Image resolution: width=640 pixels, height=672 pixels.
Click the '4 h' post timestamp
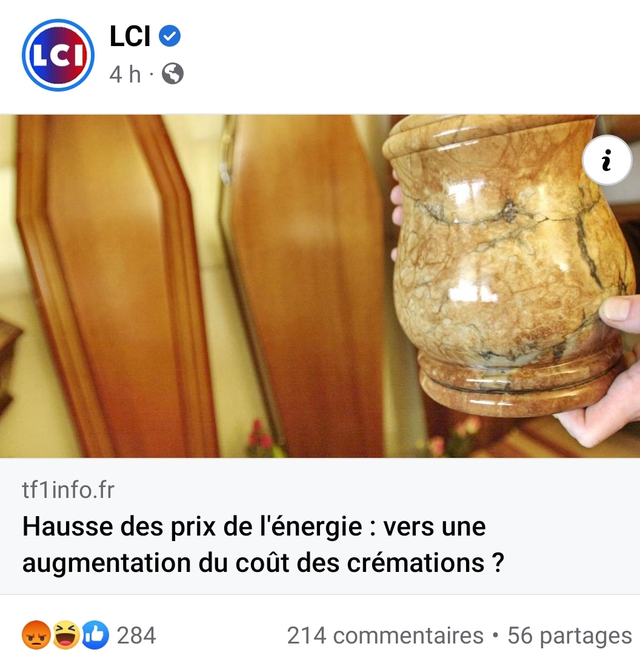coord(125,74)
